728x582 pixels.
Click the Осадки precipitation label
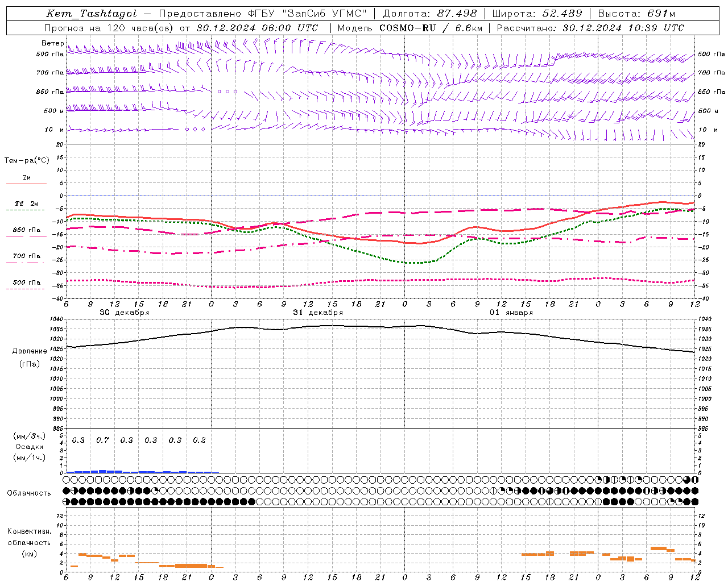(30, 447)
